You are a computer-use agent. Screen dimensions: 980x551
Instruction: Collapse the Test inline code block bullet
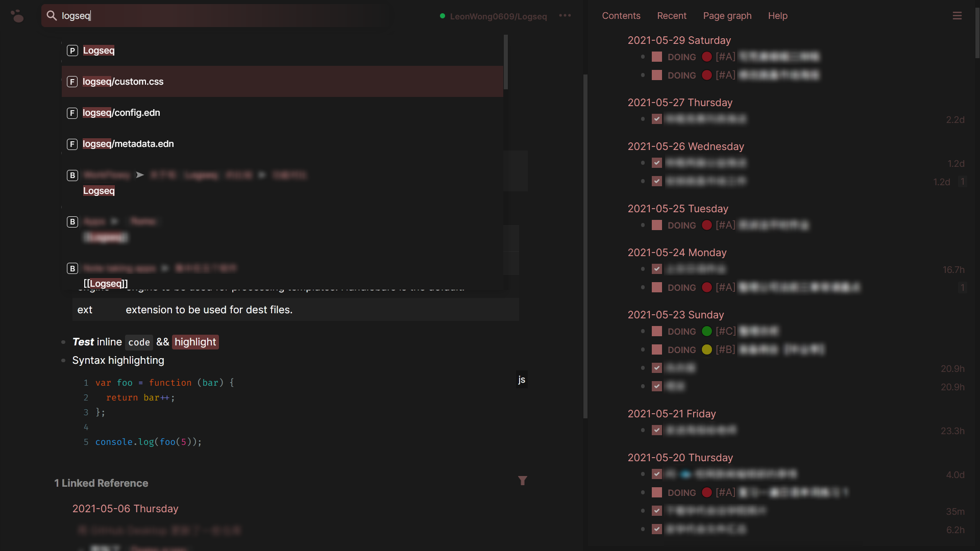[62, 342]
